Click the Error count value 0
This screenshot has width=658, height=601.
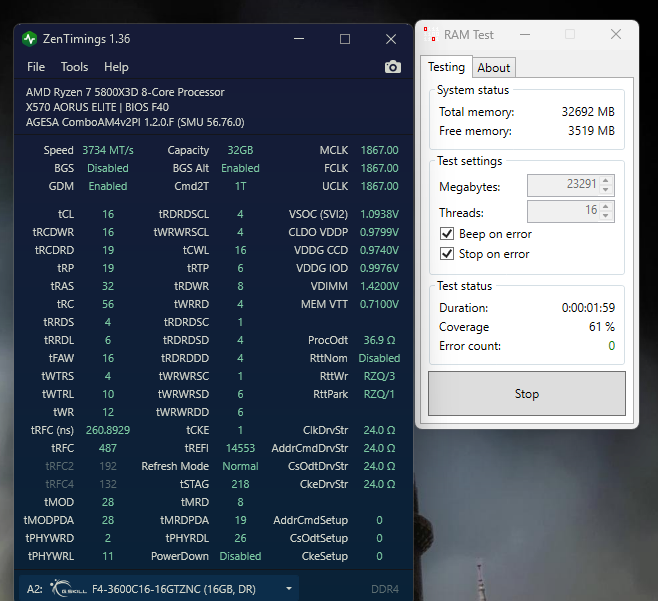coord(611,346)
